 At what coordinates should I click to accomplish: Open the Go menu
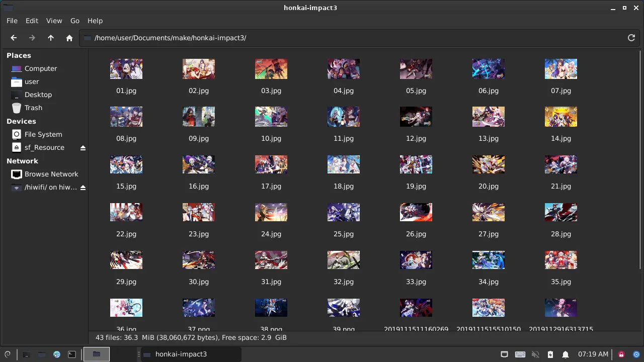point(75,21)
